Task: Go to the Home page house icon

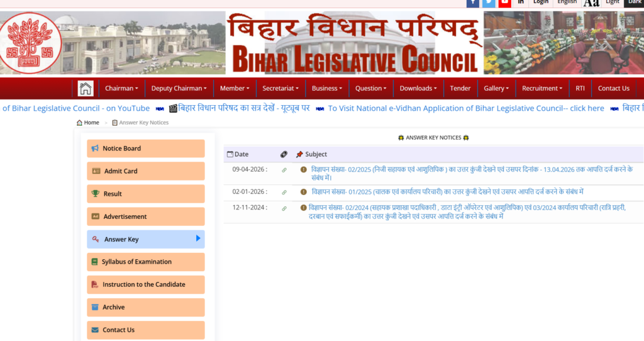Action: coord(86,88)
